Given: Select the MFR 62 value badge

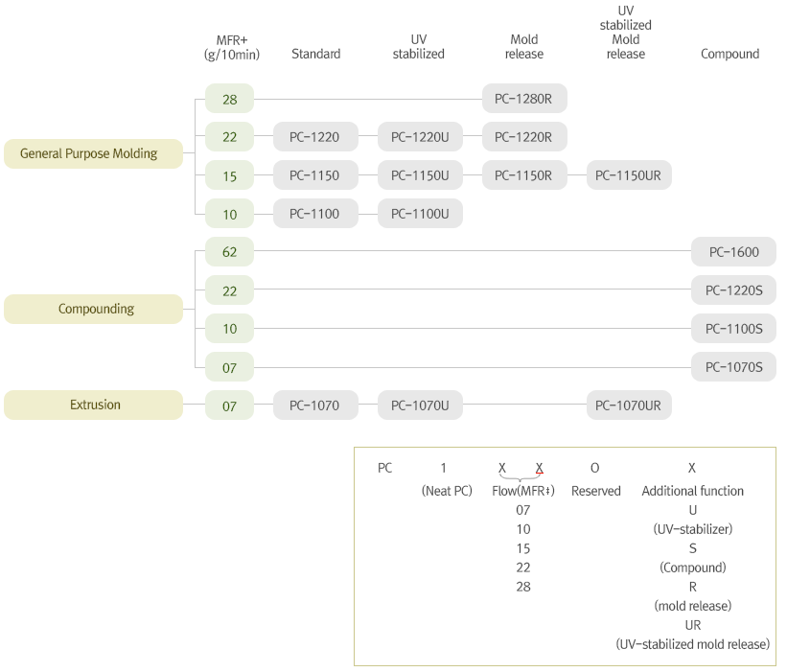Looking at the screenshot, I should coord(230,252).
